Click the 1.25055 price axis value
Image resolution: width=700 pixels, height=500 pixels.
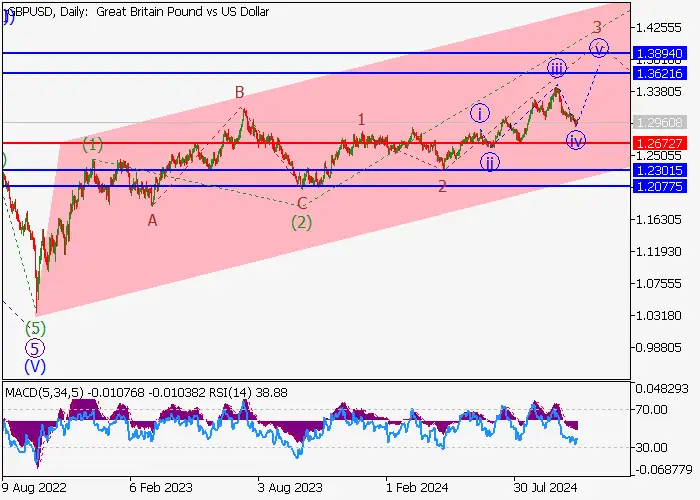(x=658, y=156)
